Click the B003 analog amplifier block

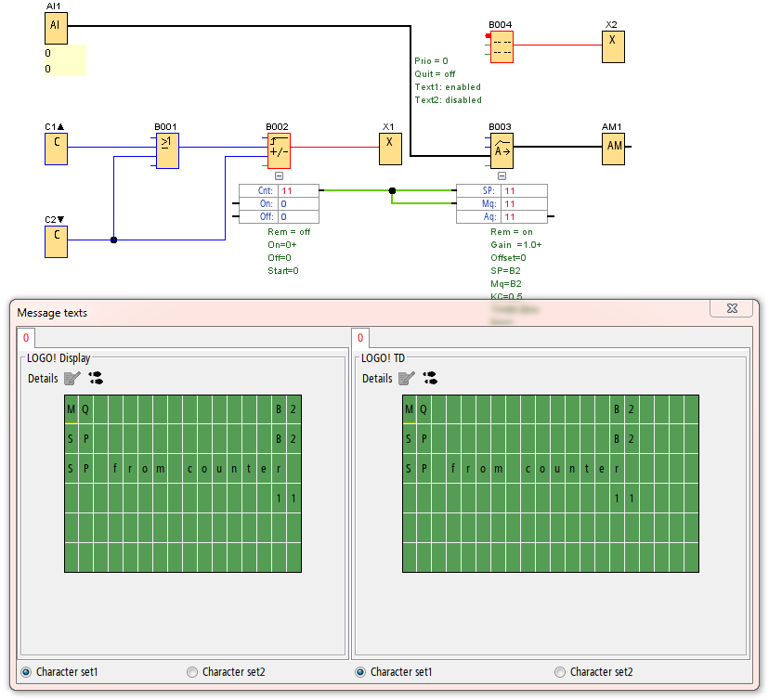click(x=502, y=149)
